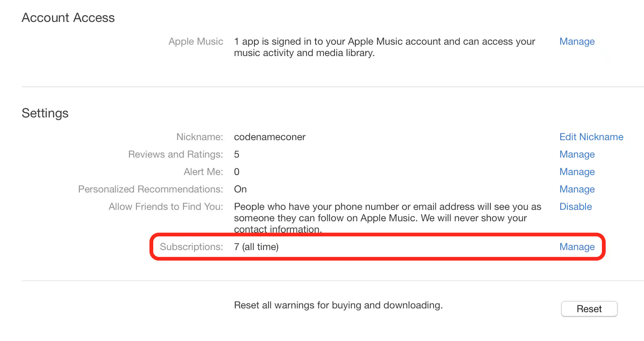This screenshot has width=644, height=341.
Task: Manage Alert Me notifications
Action: pyautogui.click(x=577, y=172)
